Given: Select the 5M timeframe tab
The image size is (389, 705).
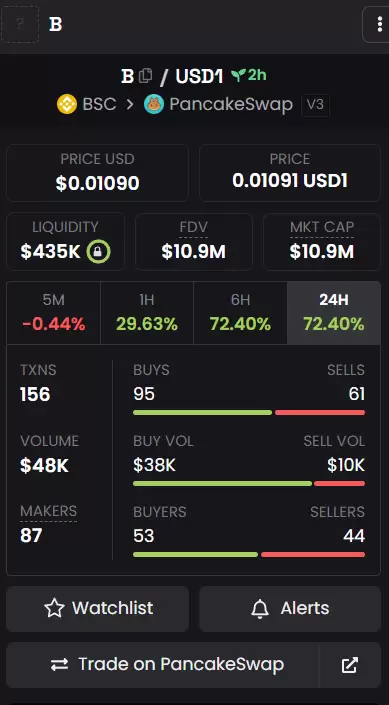Looking at the screenshot, I should click(x=54, y=313).
